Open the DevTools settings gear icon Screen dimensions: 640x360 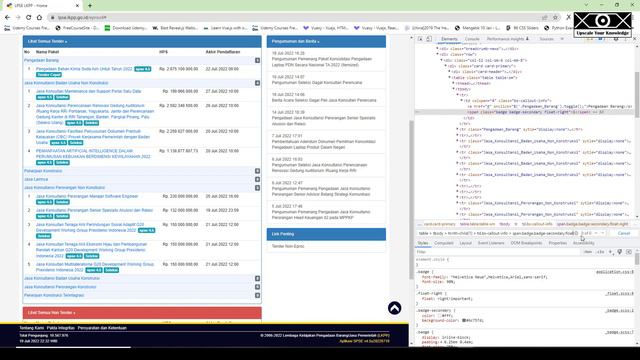tap(616, 39)
